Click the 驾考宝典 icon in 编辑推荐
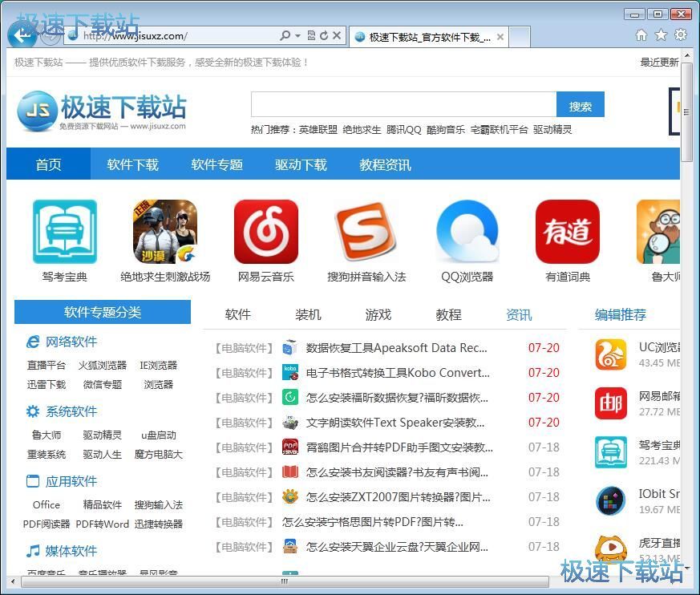This screenshot has height=595, width=700. point(611,452)
